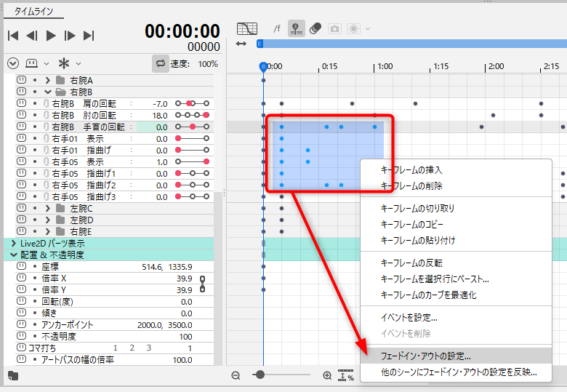The width and height of the screenshot is (567, 392).
Task: Collapse the 右腕B folder
Action: pyautogui.click(x=48, y=92)
